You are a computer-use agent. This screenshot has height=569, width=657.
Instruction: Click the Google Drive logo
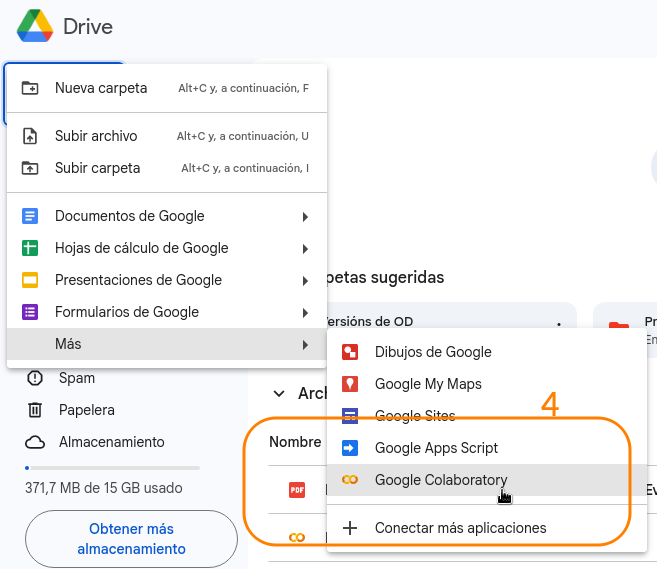[35, 26]
